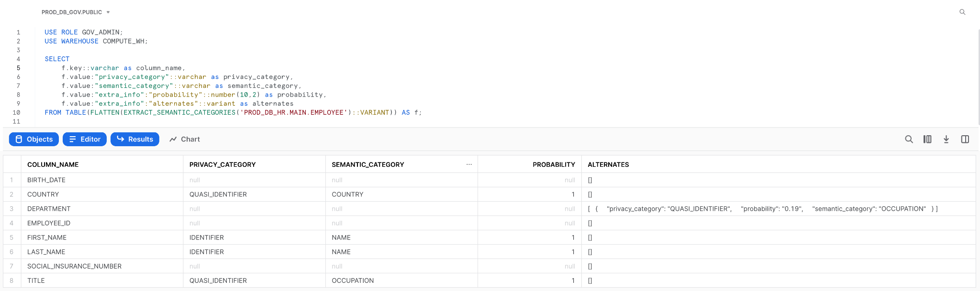Click the PRIVACY_CATEGORY column header

click(x=223, y=164)
